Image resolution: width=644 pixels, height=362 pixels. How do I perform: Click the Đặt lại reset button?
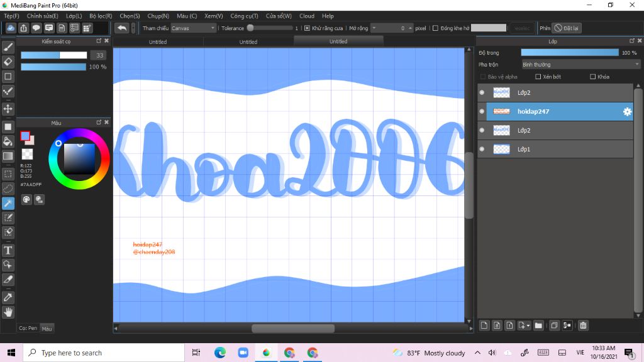567,28
